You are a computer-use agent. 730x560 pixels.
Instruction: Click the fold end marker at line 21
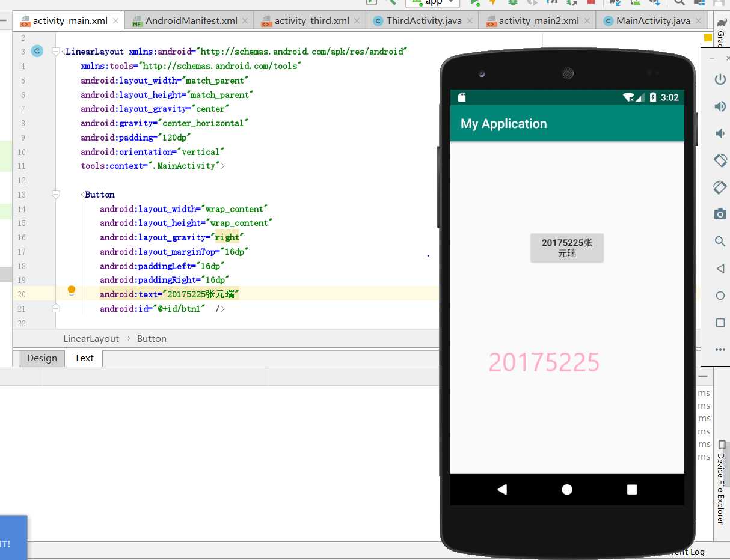click(56, 308)
